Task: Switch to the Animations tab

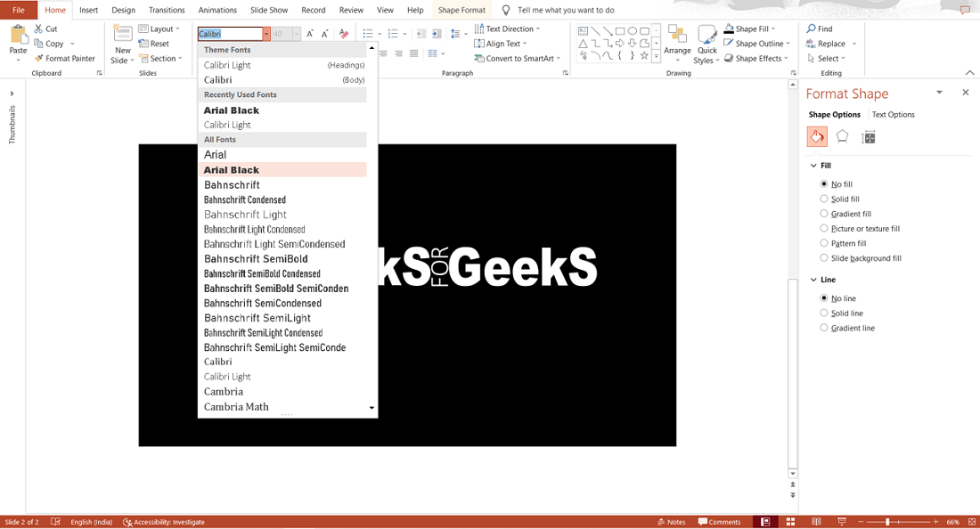Action: click(217, 10)
